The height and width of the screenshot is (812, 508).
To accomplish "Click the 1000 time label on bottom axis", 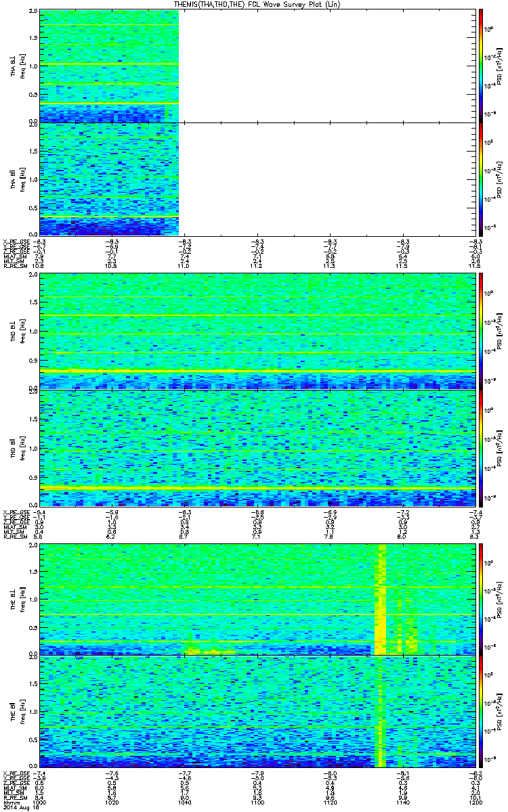I will 40,803.
